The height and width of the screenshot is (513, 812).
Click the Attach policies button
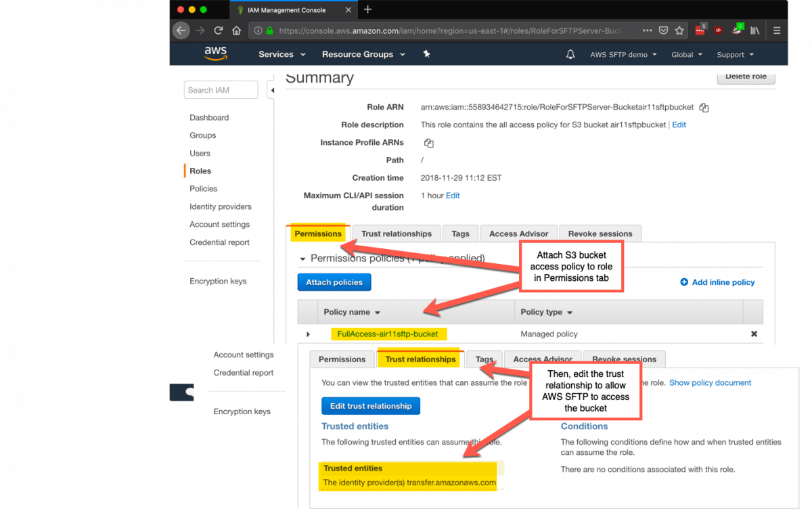click(334, 282)
